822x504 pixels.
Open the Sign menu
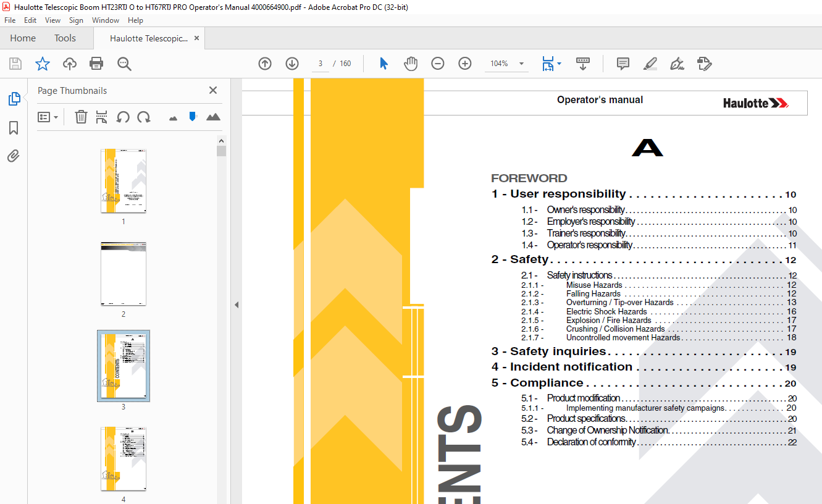[x=76, y=20]
